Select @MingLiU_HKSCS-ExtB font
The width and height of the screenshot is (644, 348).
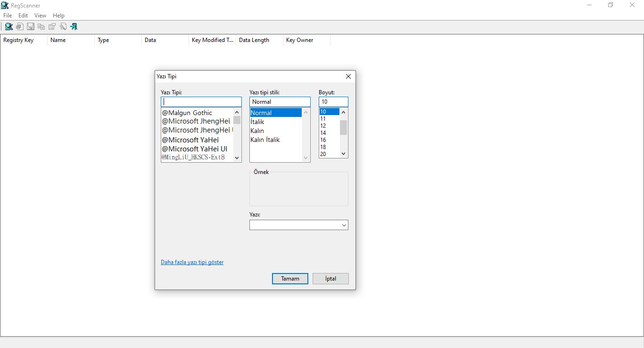pyautogui.click(x=197, y=157)
